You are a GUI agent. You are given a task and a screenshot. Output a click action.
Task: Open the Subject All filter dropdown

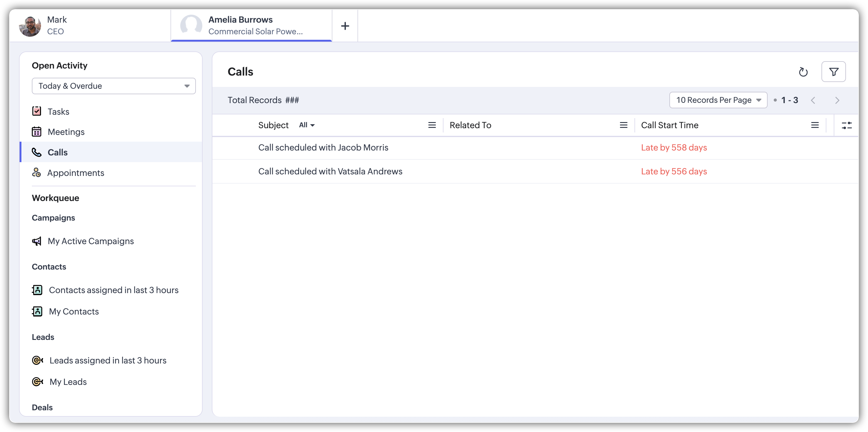click(307, 125)
